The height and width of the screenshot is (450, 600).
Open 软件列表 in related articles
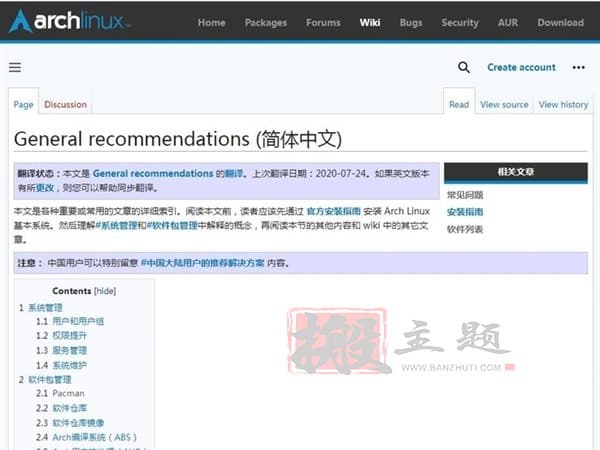coord(465,229)
